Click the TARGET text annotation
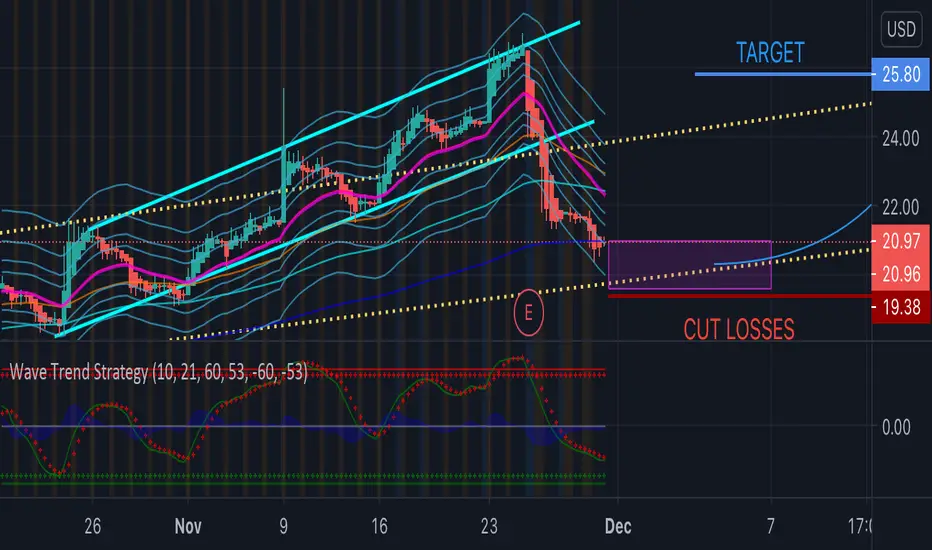This screenshot has height=550, width=932. point(770,52)
